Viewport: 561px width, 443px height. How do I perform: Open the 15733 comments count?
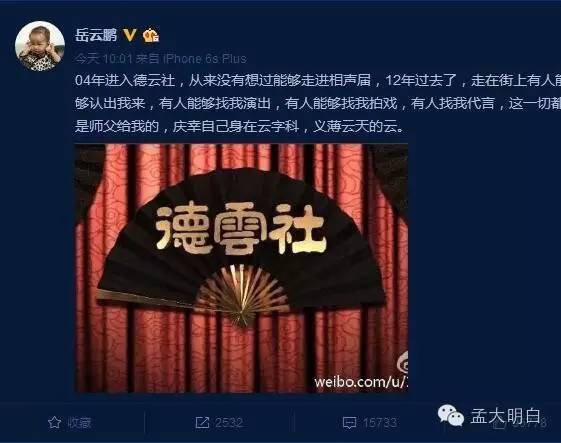pos(380,423)
